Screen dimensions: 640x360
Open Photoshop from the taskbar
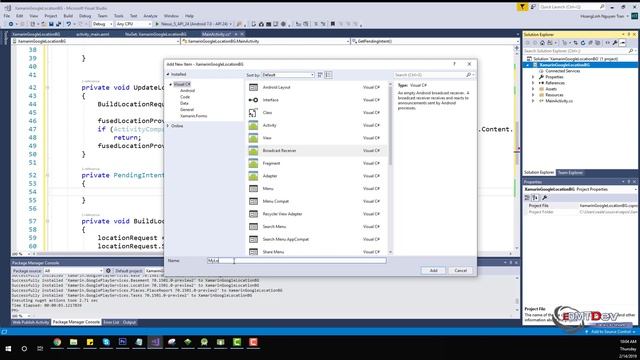(122, 342)
